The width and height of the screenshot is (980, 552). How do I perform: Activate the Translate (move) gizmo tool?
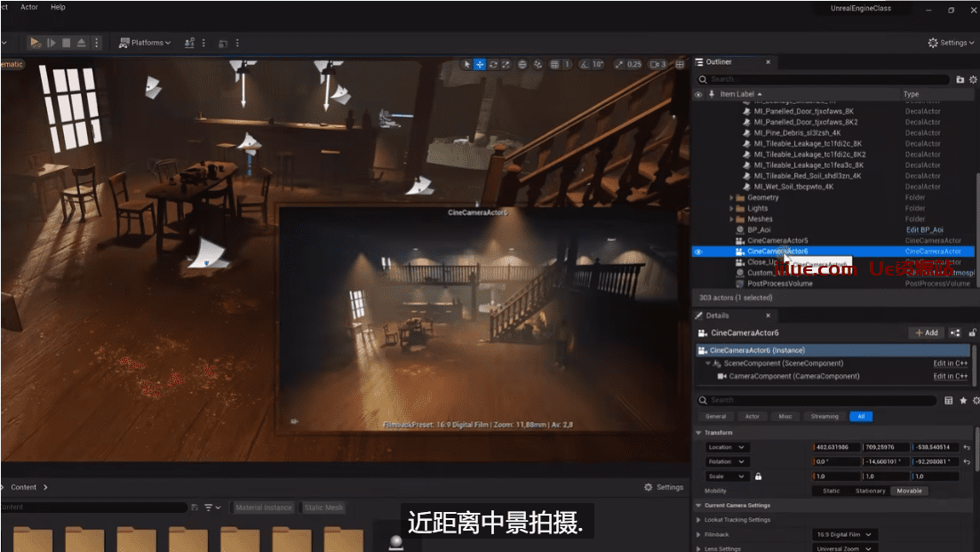coord(480,65)
